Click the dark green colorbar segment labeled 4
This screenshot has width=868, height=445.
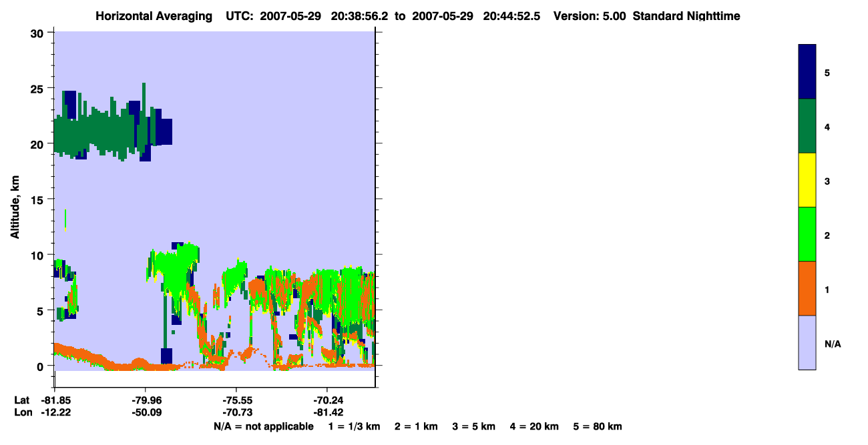[807, 126]
